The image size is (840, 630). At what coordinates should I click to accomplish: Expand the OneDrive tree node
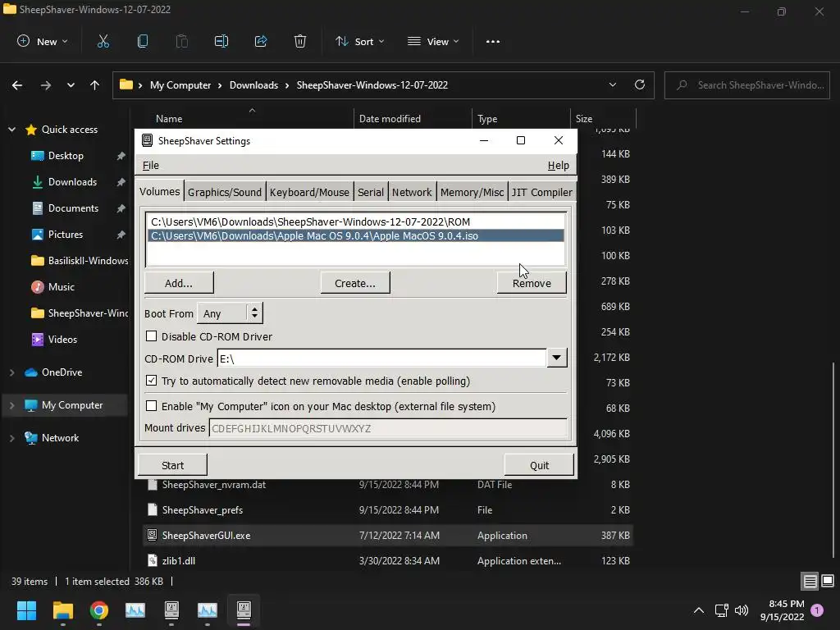pos(11,372)
